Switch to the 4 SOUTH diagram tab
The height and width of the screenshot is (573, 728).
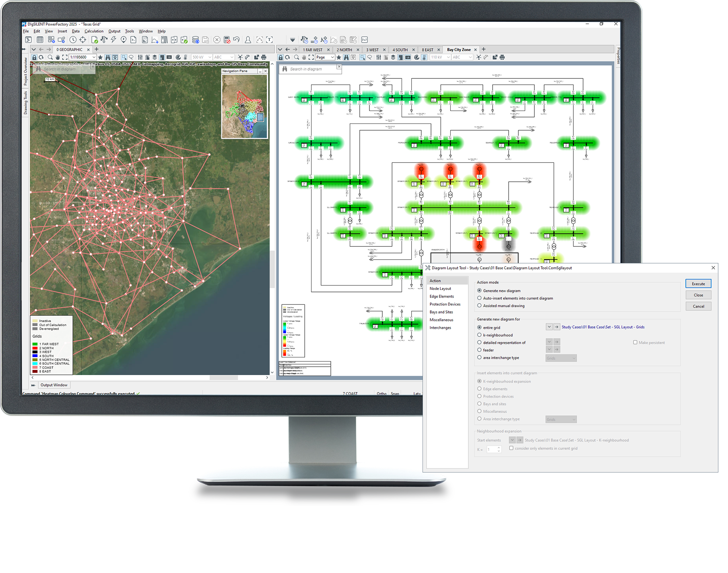(400, 50)
